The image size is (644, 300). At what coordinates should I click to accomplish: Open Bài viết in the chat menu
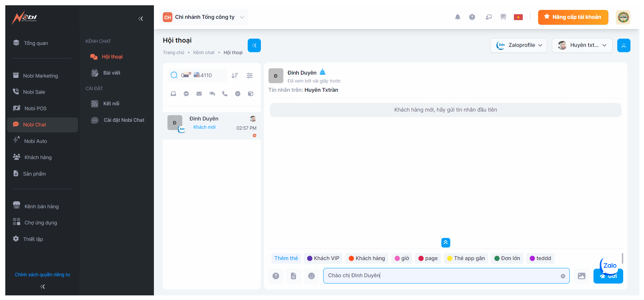tap(112, 73)
